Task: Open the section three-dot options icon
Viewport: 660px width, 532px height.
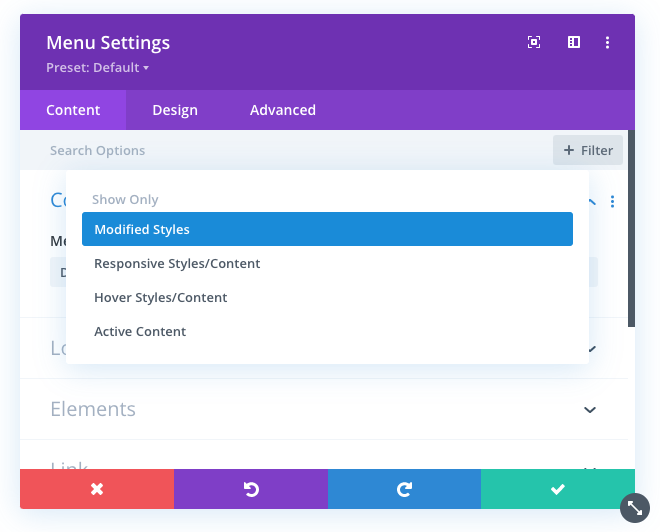Action: click(612, 202)
